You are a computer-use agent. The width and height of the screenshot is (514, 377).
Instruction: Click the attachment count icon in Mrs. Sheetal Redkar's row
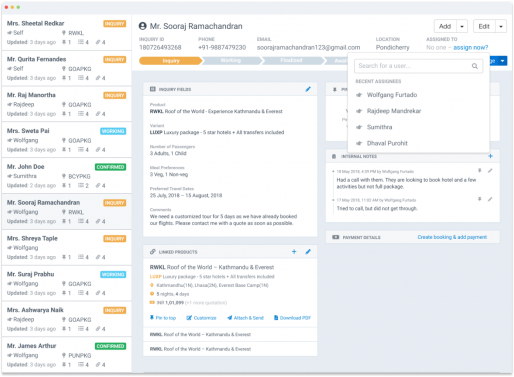tap(98, 42)
